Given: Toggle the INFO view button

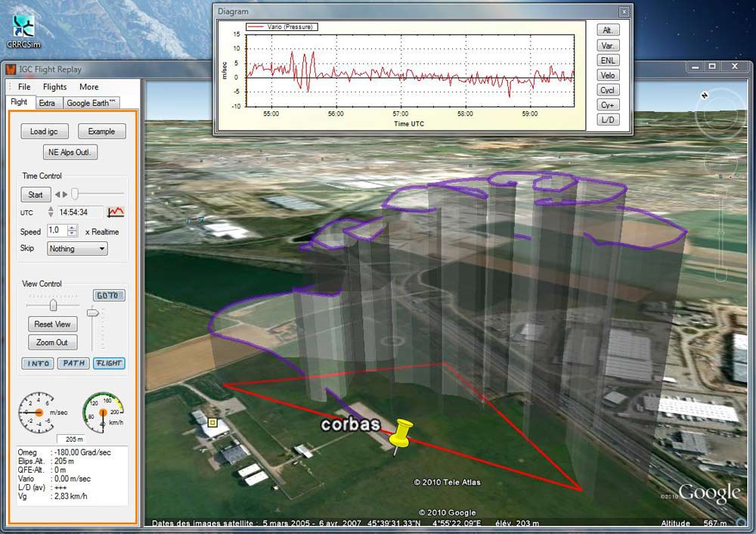Looking at the screenshot, I should pos(38,363).
